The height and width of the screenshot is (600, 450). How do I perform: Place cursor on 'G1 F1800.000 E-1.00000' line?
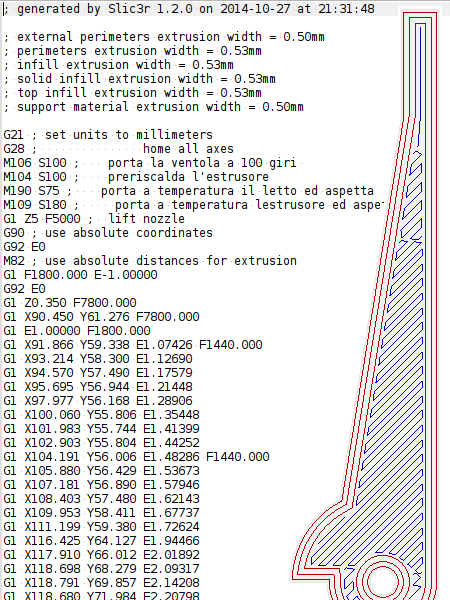click(x=80, y=275)
